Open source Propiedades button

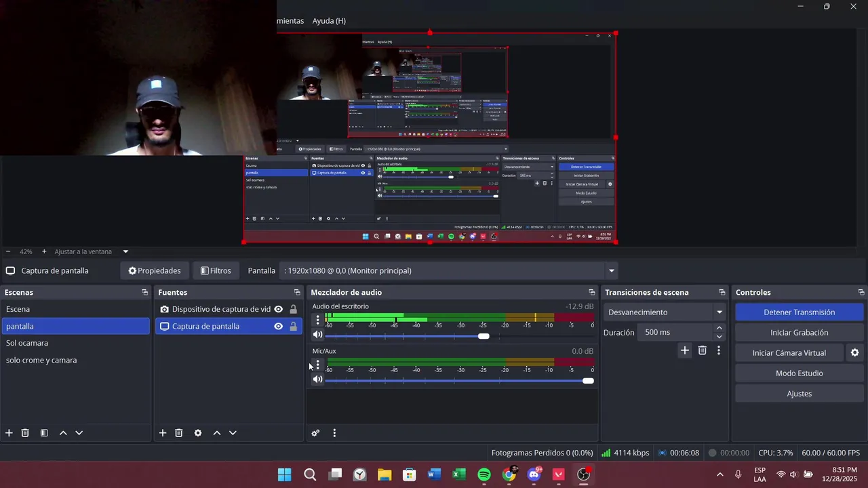[155, 270]
